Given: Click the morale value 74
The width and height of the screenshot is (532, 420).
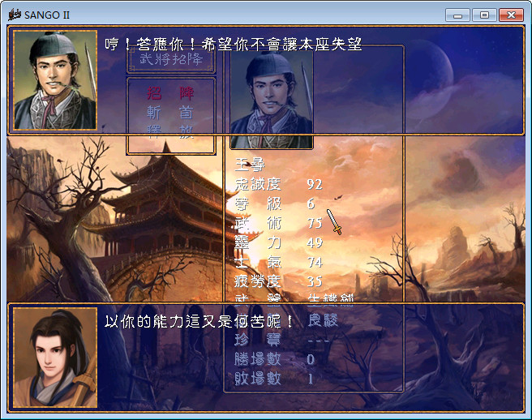Looking at the screenshot, I should (x=315, y=262).
